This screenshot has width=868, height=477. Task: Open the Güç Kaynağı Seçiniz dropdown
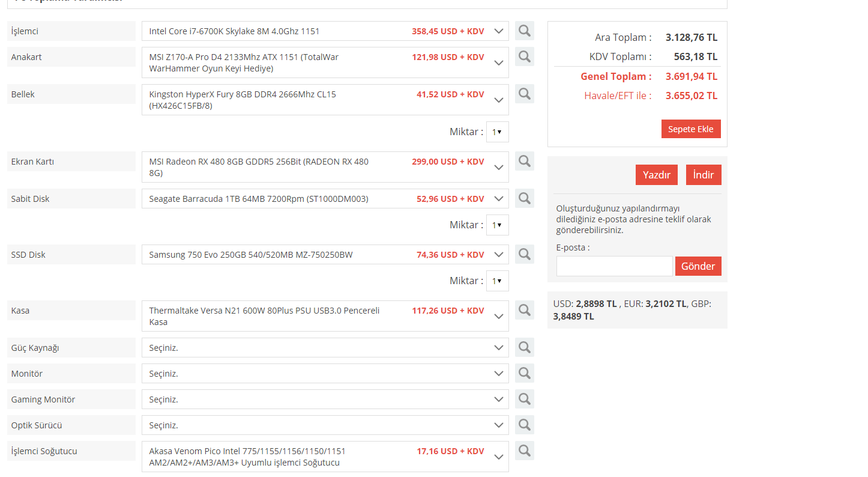point(325,348)
